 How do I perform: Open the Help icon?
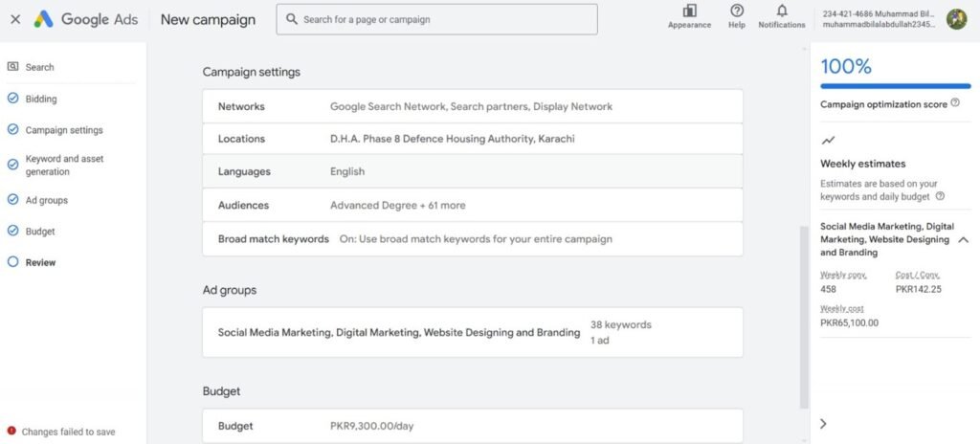point(737,11)
